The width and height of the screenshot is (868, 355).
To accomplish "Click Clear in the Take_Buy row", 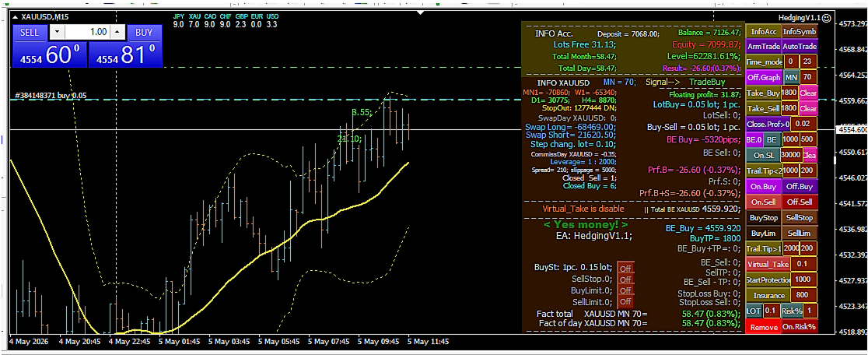I will pos(808,93).
